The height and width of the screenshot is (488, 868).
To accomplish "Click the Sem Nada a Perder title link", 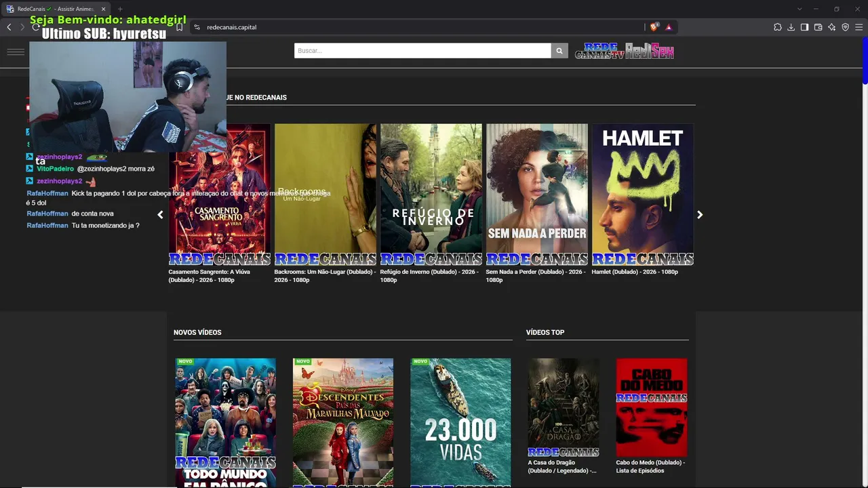I will [536, 276].
